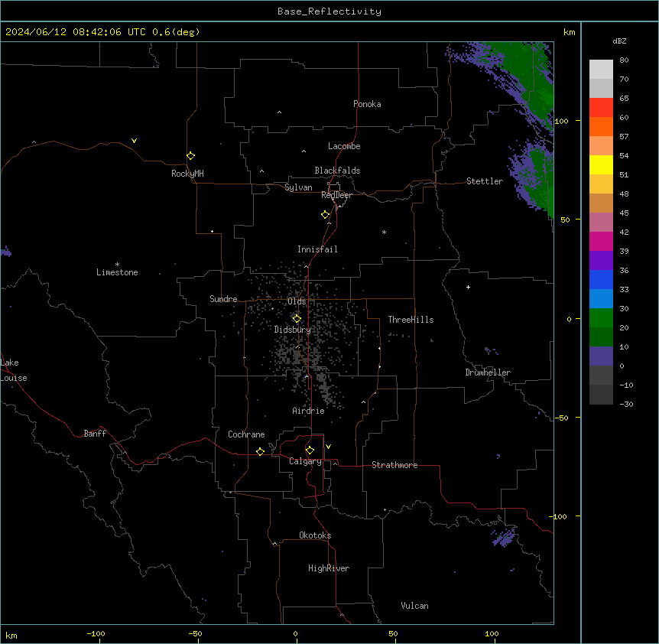
Task: Select the light gray 80 dBZ swatch
Action: pos(601,69)
